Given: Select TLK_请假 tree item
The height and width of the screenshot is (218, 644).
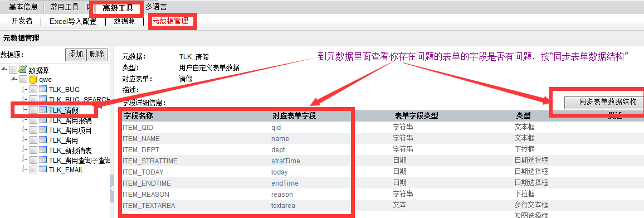Looking at the screenshot, I should click(x=64, y=110).
